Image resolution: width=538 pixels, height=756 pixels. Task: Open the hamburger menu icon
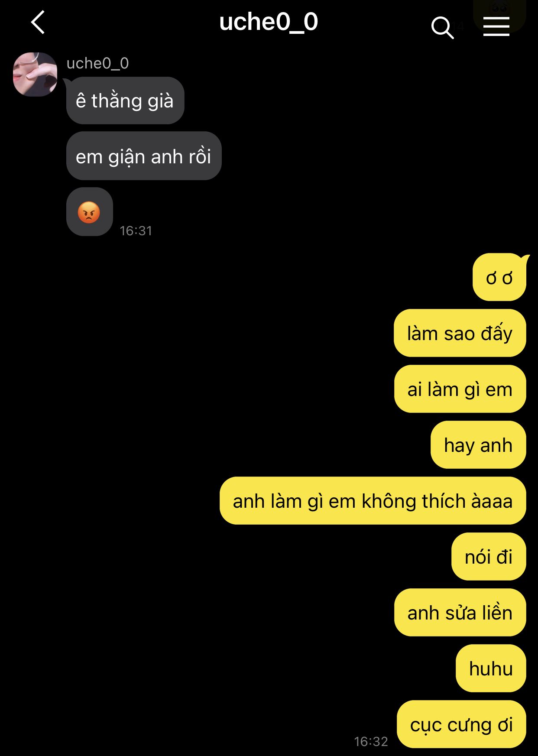click(496, 26)
